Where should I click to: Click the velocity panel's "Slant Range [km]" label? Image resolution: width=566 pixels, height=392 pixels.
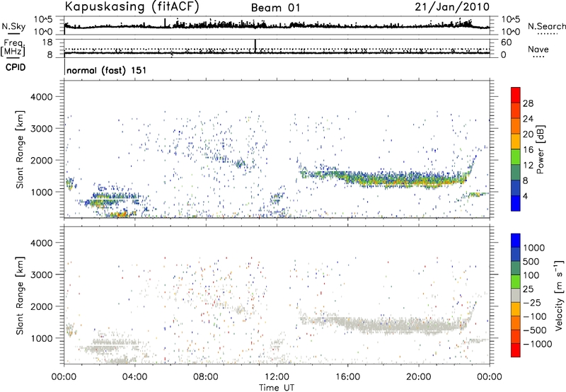(x=20, y=295)
